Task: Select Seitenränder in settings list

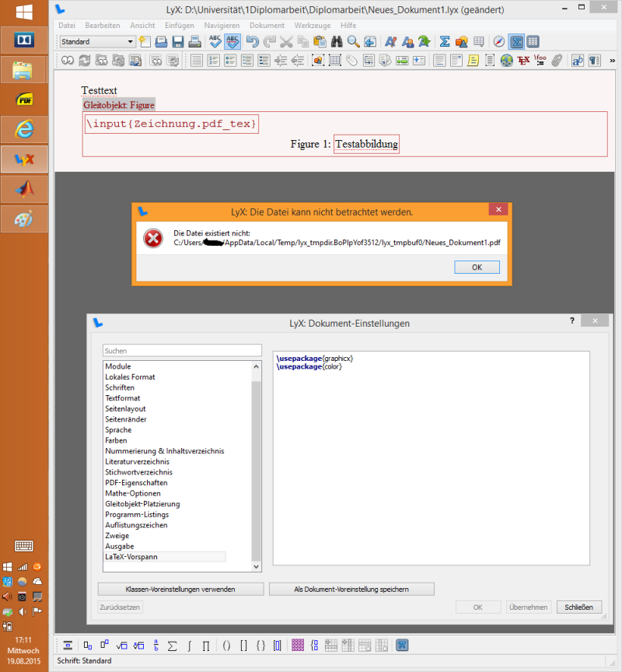Action: [126, 419]
